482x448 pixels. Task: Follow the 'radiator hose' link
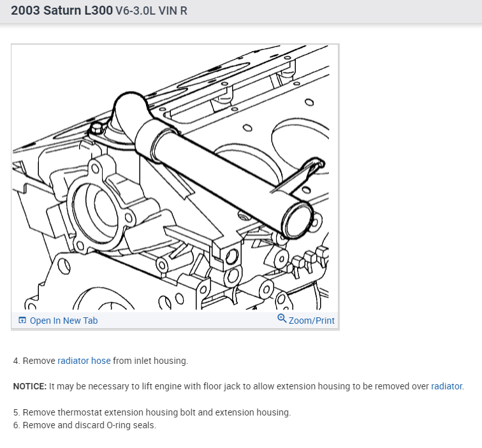[84, 361]
